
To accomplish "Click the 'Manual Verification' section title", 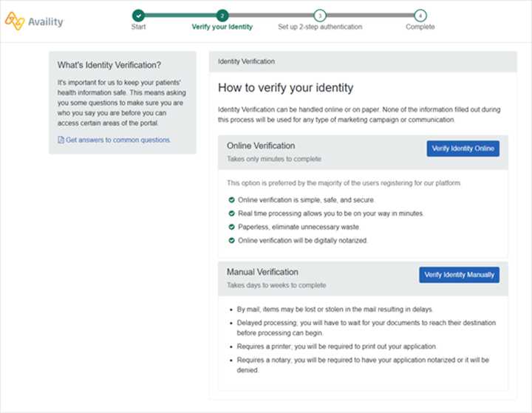I will pyautogui.click(x=262, y=272).
